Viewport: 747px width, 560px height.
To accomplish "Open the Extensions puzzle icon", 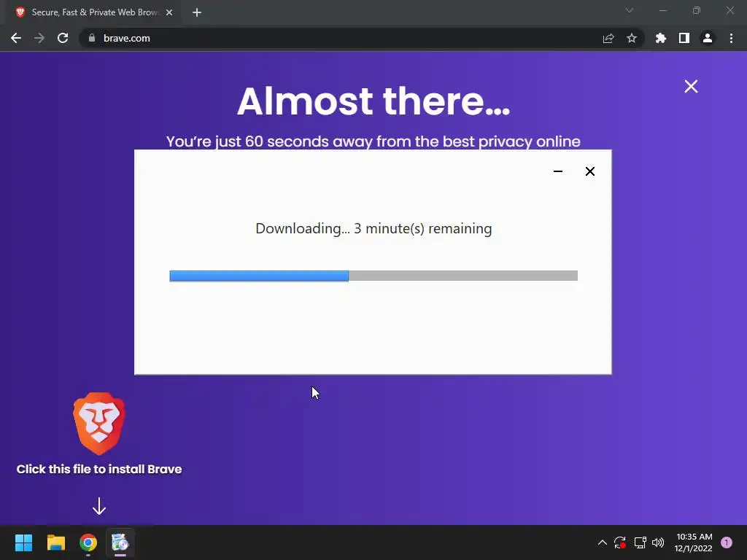I will pos(661,38).
